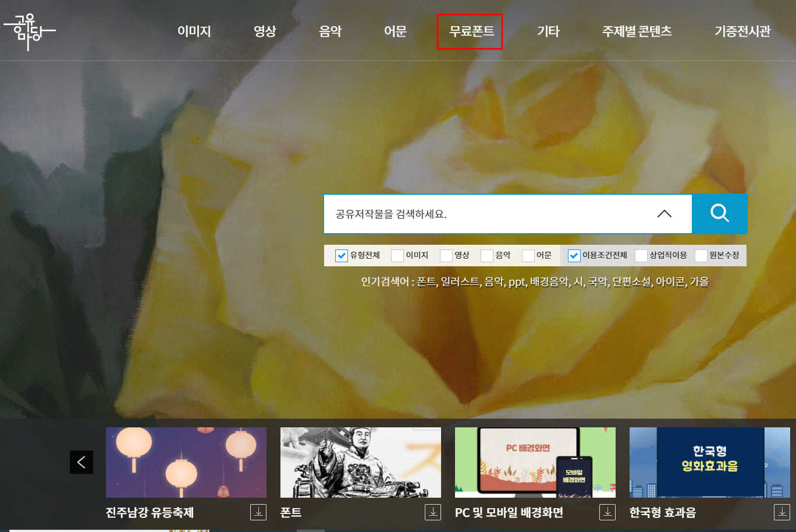Viewport: 796px width, 532px height.
Task: Open the 주제별 콘텐츠 menu
Action: 637,31
